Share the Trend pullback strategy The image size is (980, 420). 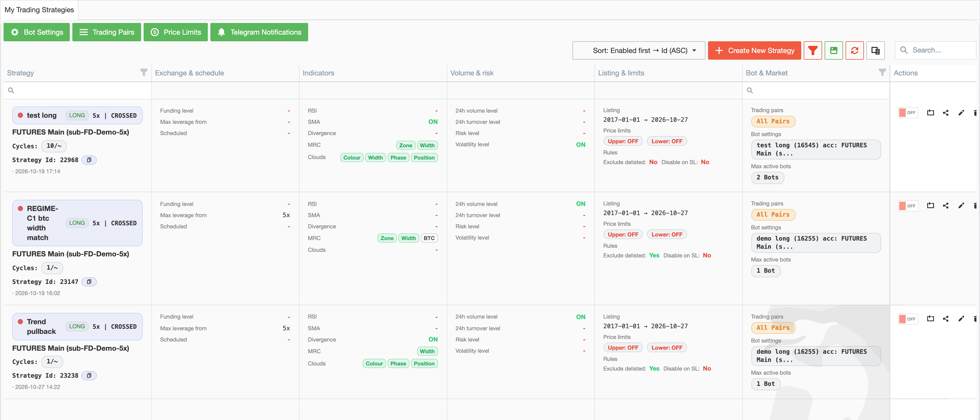tap(945, 319)
